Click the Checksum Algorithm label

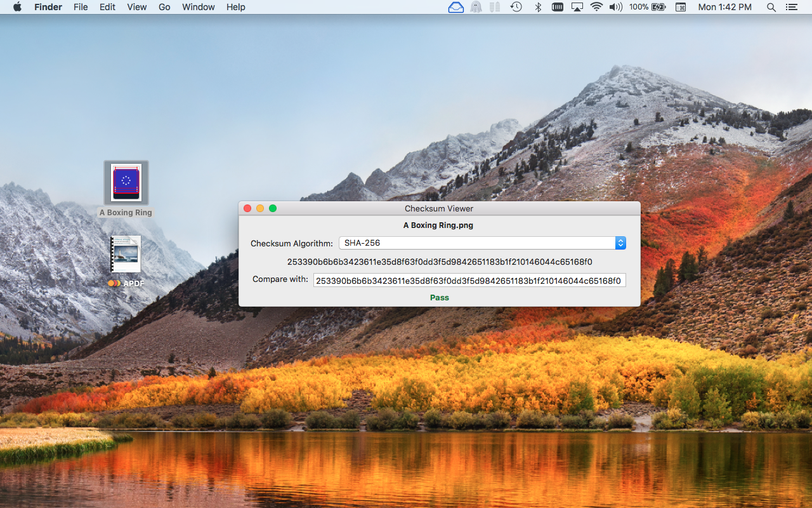(291, 243)
